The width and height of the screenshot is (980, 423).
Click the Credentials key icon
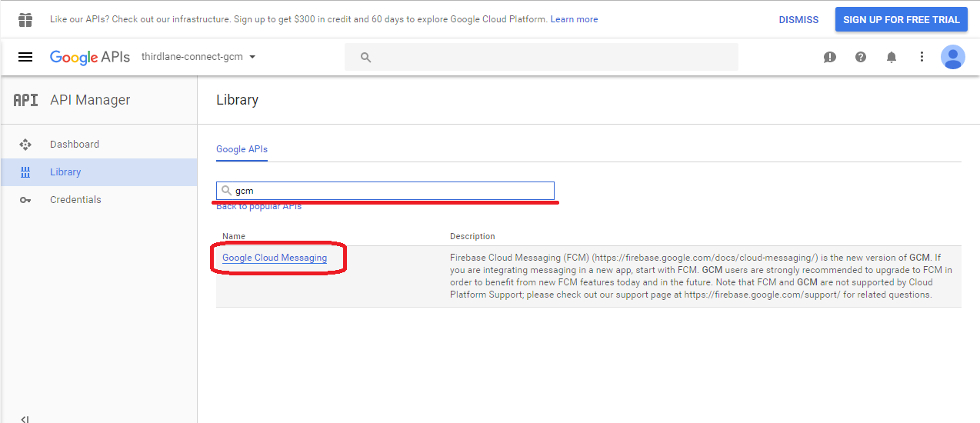[25, 200]
